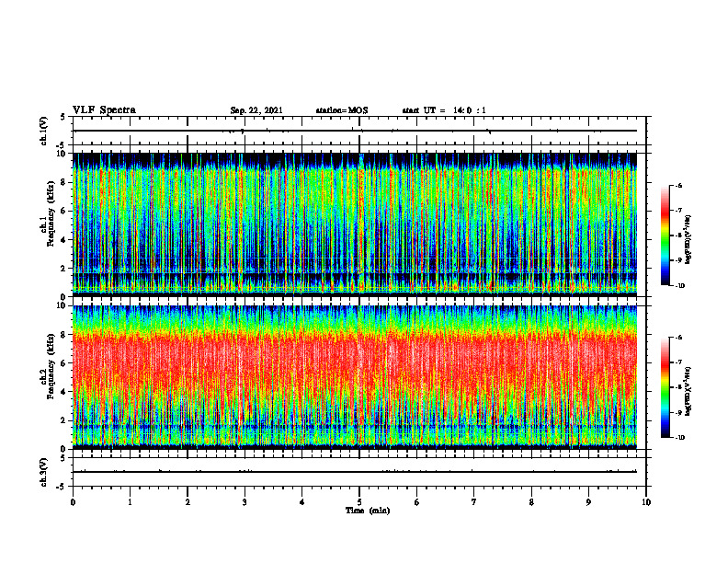
Task: Click the ch.2 spectrogram panel
Action: tap(355, 376)
